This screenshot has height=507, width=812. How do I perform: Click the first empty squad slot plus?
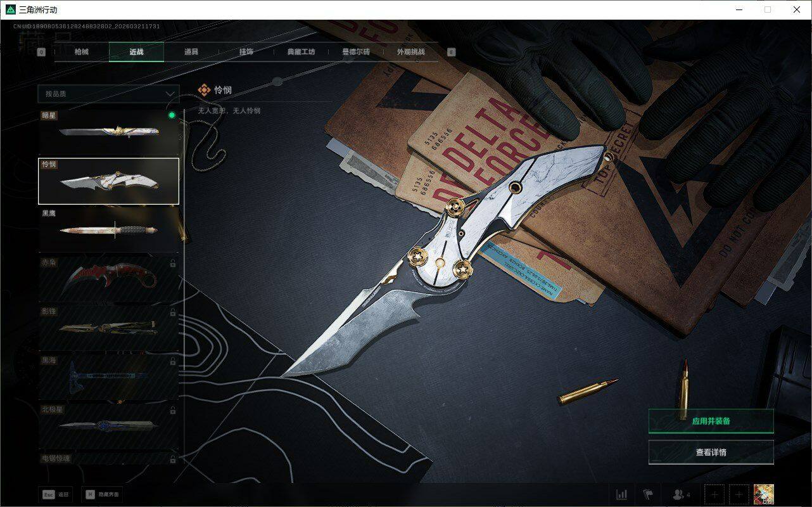click(x=714, y=494)
